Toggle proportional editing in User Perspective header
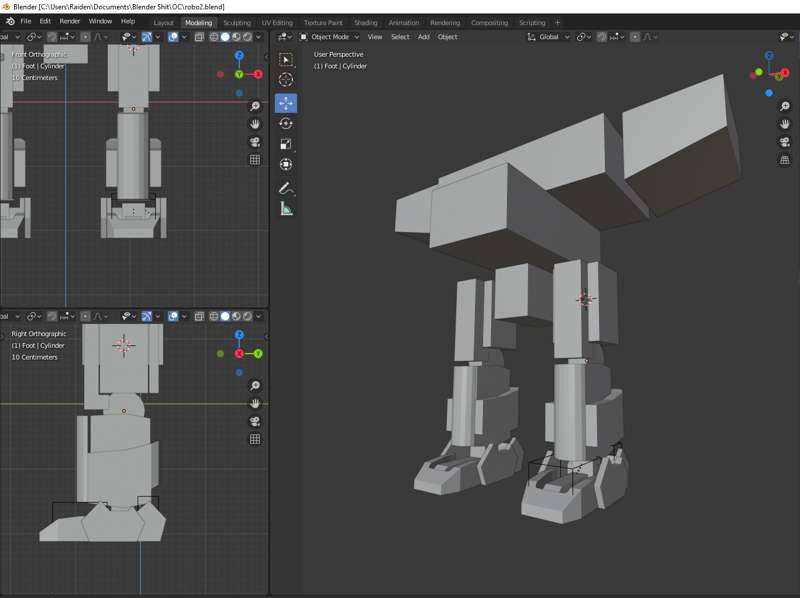Image resolution: width=800 pixels, height=598 pixels. [635, 37]
